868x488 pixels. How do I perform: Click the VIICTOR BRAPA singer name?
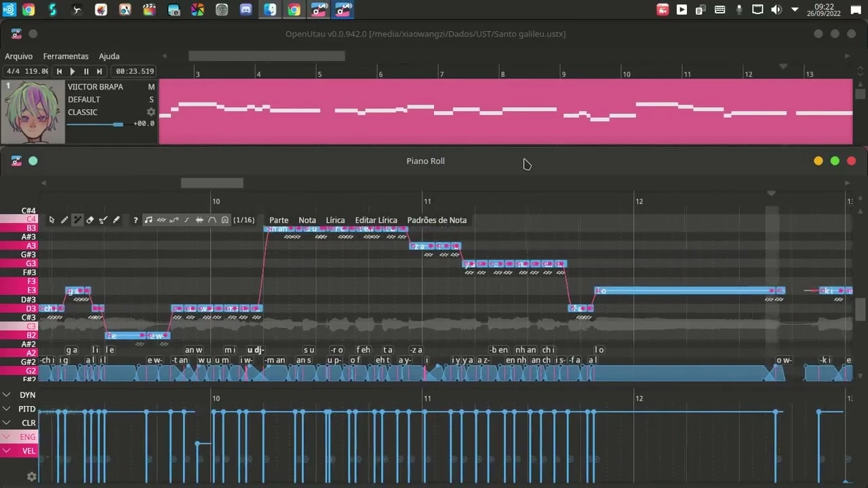point(96,87)
